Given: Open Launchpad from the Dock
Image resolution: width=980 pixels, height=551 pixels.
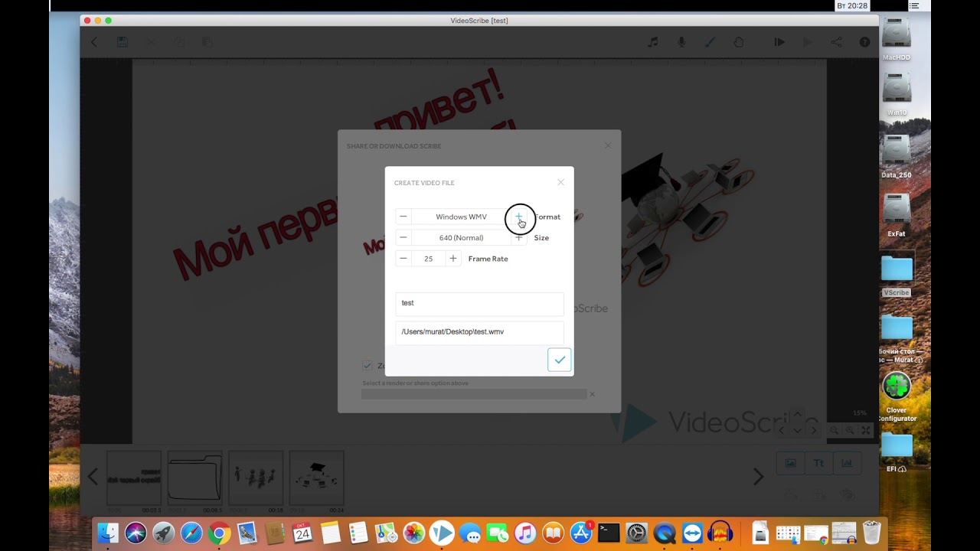Looking at the screenshot, I should [164, 533].
